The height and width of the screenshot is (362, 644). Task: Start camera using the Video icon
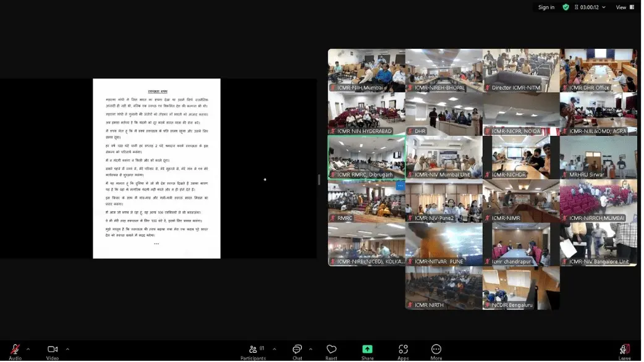click(x=53, y=350)
